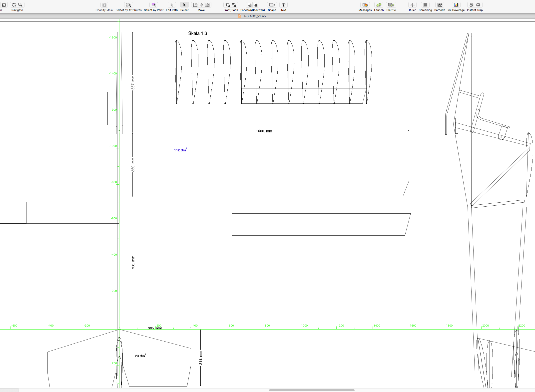Click the Launch button

coord(379,5)
